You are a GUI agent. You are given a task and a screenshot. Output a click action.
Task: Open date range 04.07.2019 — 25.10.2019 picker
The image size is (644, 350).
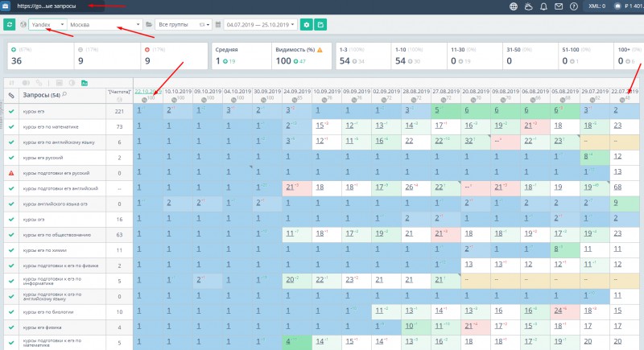point(260,25)
